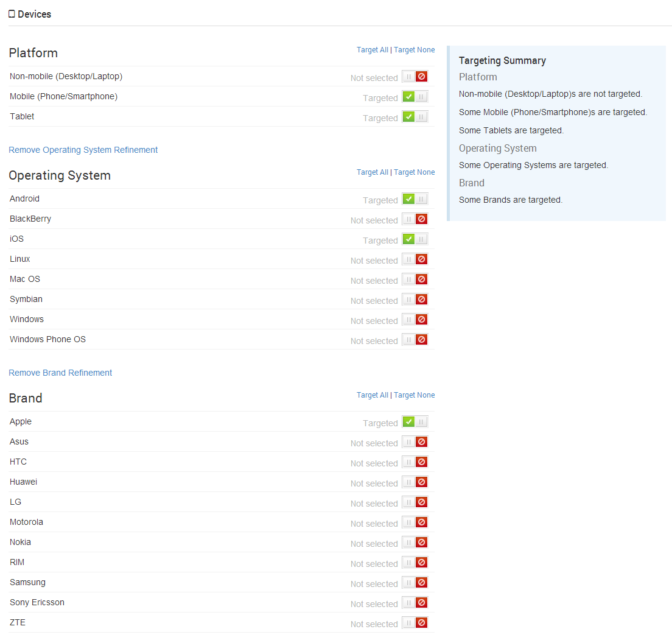Toggle the ZTE brand targeting switch
The width and height of the screenshot is (672, 643).
coord(415,624)
